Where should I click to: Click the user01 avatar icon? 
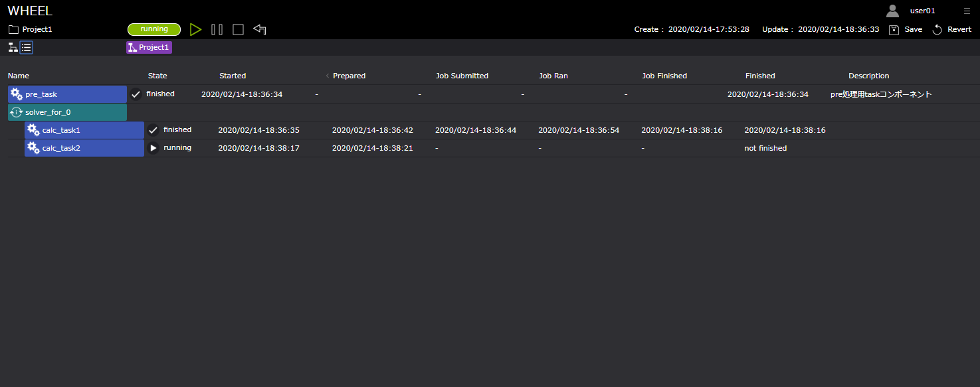point(892,11)
